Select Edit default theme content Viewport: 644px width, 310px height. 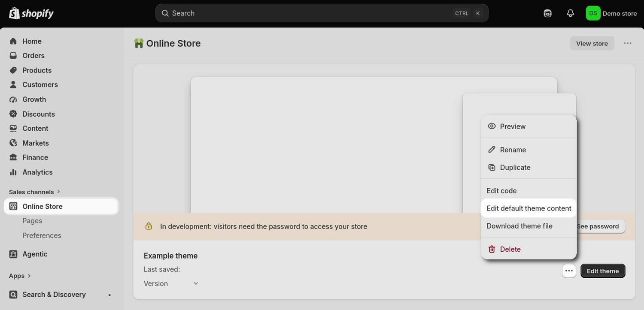tap(529, 208)
